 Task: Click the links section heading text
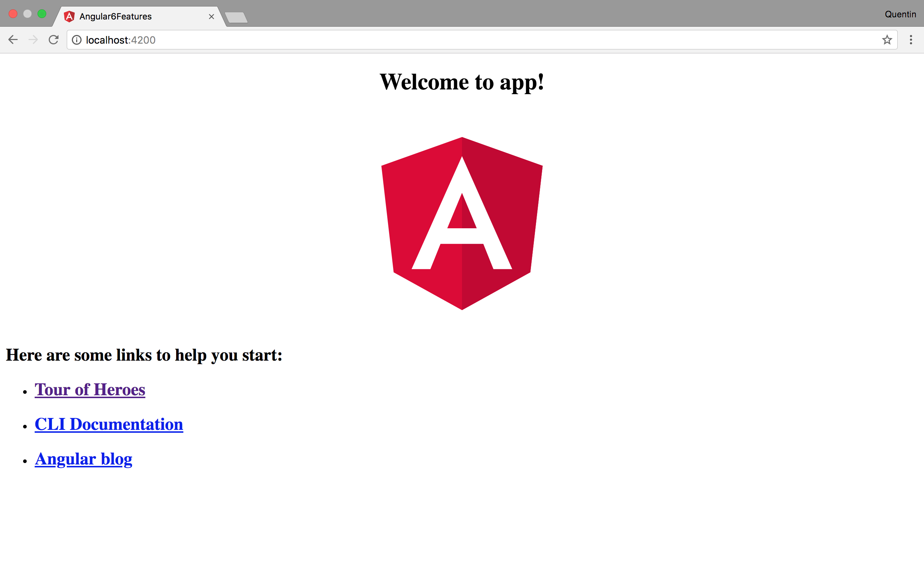tap(144, 355)
